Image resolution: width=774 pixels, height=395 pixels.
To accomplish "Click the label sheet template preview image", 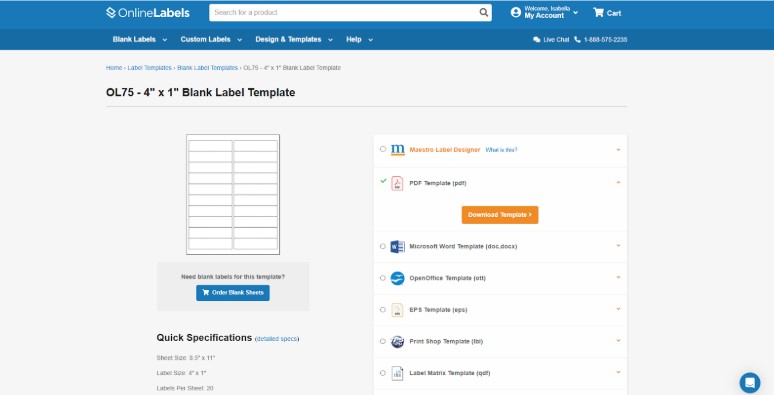I will click(x=233, y=195).
